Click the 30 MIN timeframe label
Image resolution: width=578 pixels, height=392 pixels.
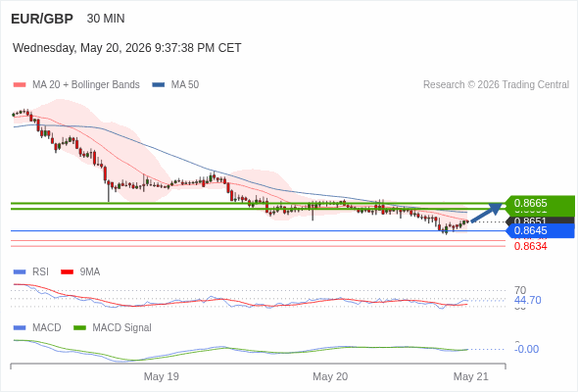[x=106, y=19]
